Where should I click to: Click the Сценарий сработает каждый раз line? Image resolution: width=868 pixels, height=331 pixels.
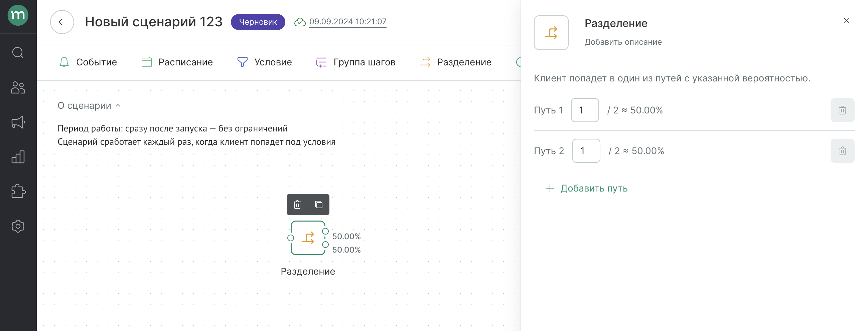[x=196, y=142]
